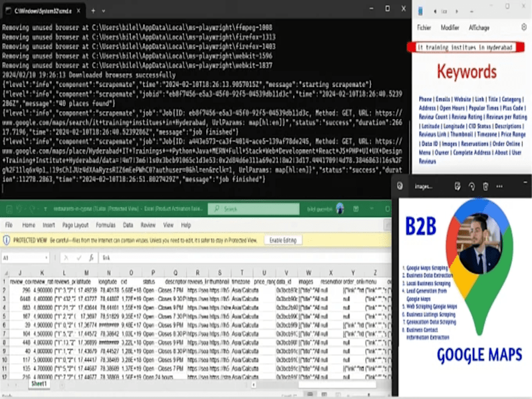532x399 pixels.
Task: Click the Notepad app icon
Action: coord(420,11)
